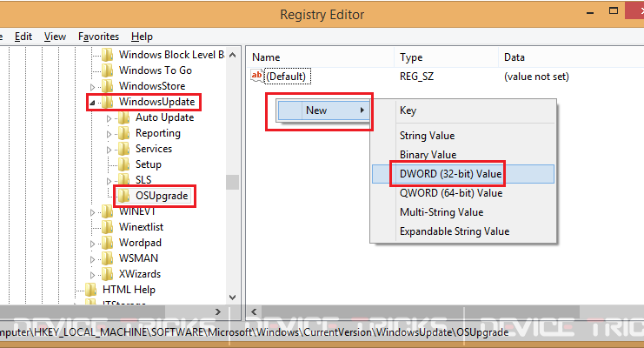Expand the Wordpad tree node
This screenshot has width=644, height=348.
click(92, 244)
